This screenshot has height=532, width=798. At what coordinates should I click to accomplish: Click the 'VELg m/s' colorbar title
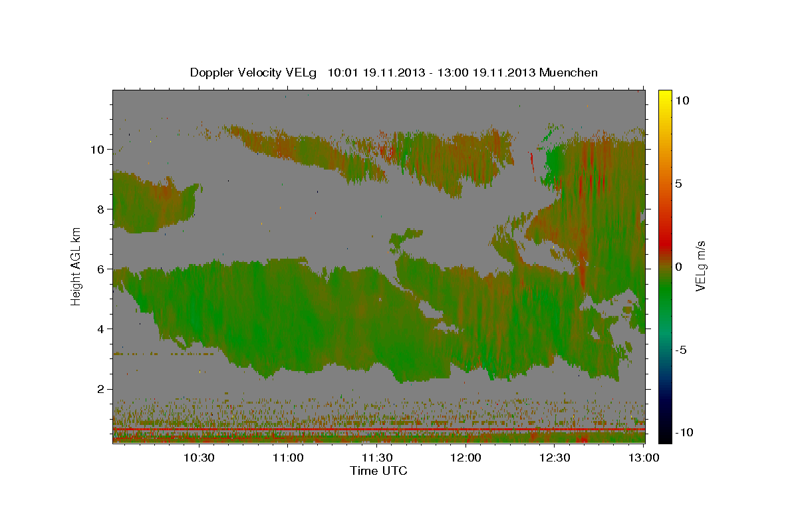701,267
